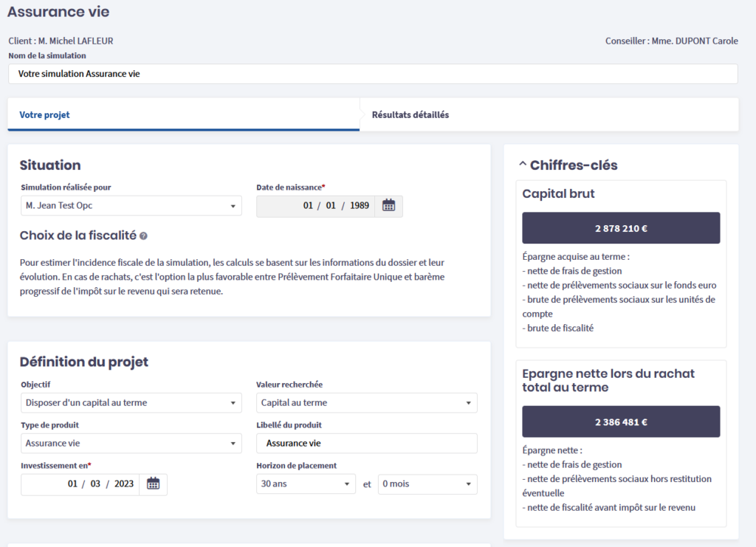Click the Assurance vie page title

(58, 12)
